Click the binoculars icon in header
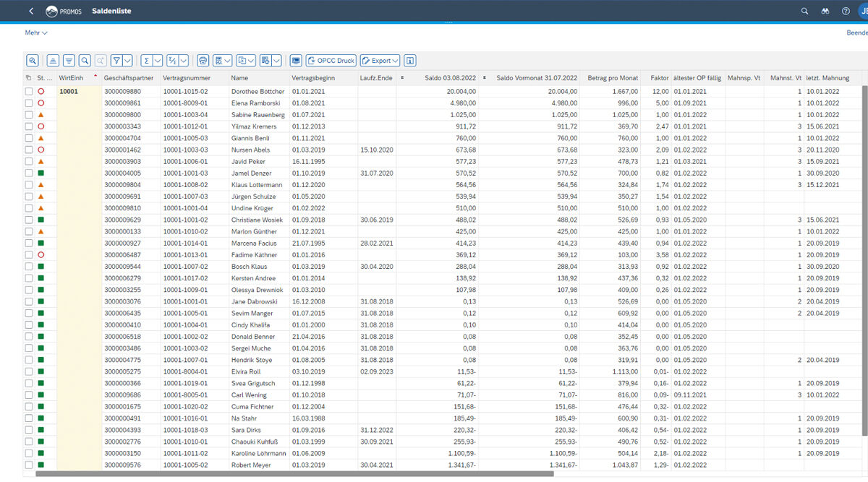Viewport: 868px width, 482px height. coord(825,11)
